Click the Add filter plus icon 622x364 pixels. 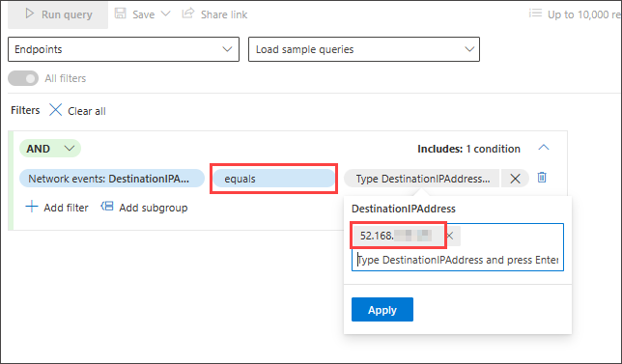(x=31, y=207)
